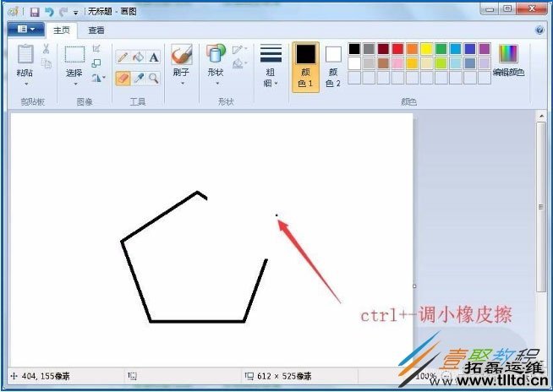
Task: Click the 404, 155 cursor position text
Action: [46, 376]
